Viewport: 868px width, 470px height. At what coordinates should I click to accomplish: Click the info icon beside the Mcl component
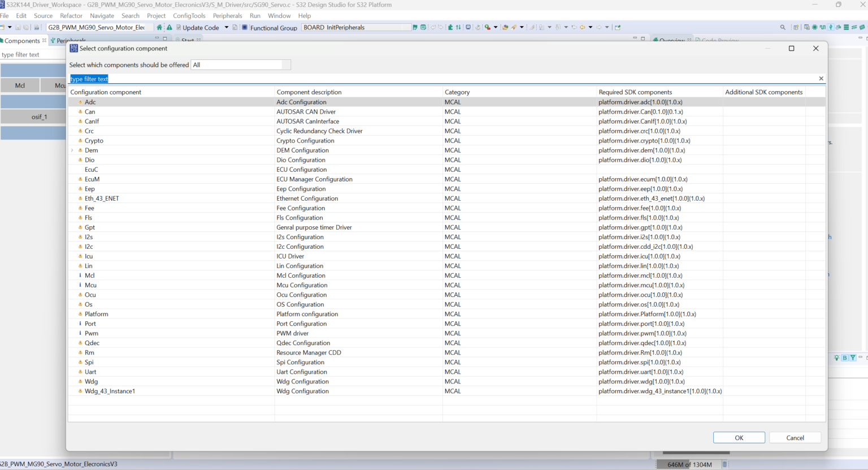[x=81, y=275]
